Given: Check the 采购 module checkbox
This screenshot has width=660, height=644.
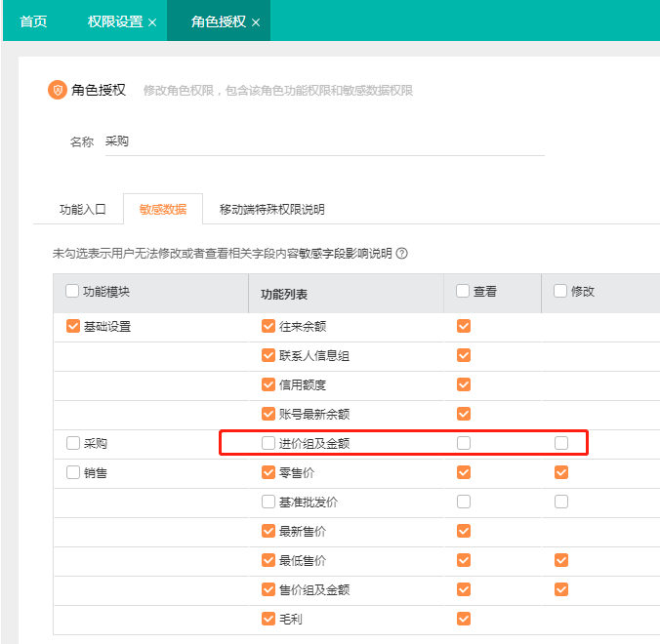Looking at the screenshot, I should click(x=72, y=443).
